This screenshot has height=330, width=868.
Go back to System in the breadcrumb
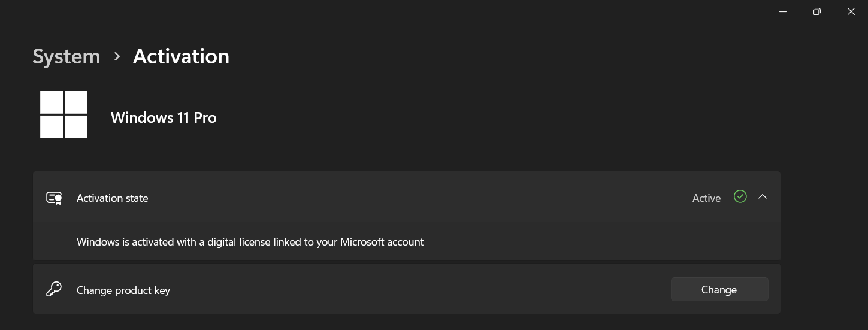[x=66, y=56]
